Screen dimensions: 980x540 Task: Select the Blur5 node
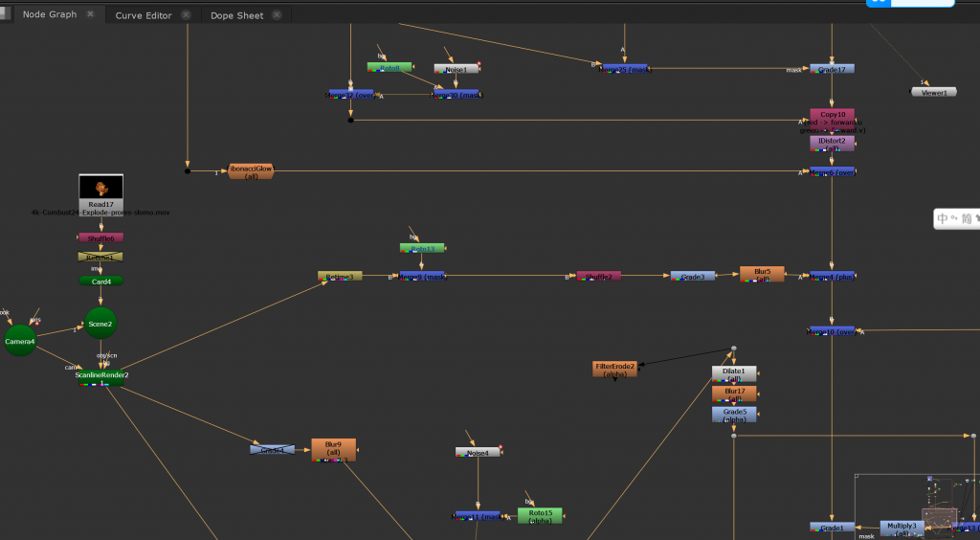pyautogui.click(x=762, y=275)
